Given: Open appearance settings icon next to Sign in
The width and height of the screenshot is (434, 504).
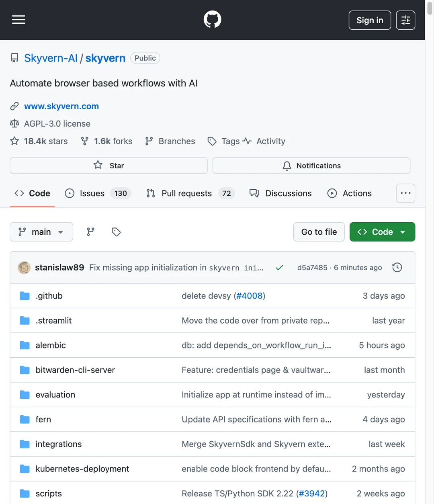Looking at the screenshot, I should pos(405,20).
